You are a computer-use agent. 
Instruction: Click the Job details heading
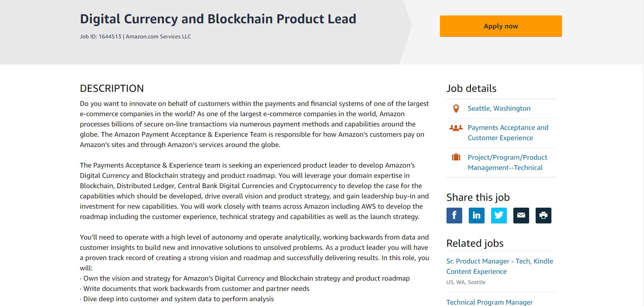tap(471, 88)
